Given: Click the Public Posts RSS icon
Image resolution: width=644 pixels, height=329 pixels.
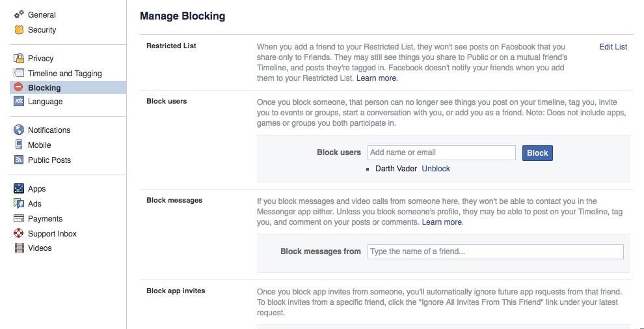Looking at the screenshot, I should (19, 160).
